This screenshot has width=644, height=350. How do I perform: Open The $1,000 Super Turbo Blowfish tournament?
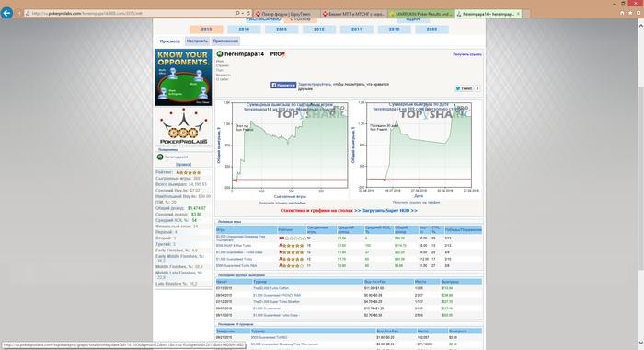(x=276, y=302)
